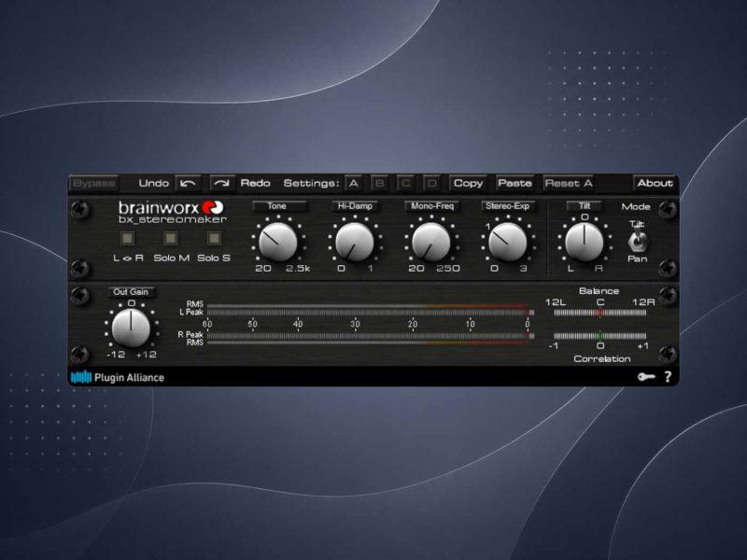
Task: Flip the Tilt/Pan mode switch
Action: coord(637,242)
